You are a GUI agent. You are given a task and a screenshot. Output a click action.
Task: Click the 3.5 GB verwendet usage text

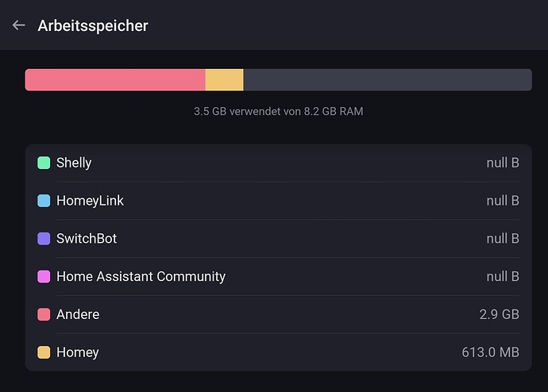(278, 111)
